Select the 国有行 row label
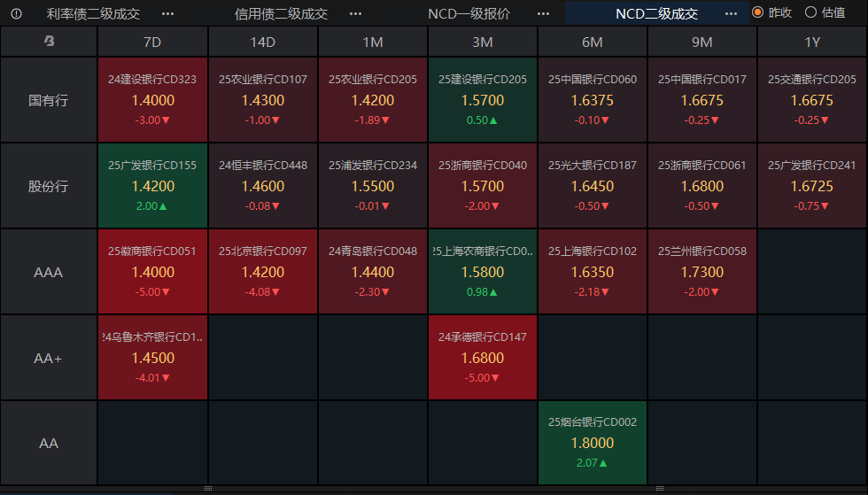The height and width of the screenshot is (495, 868). point(49,100)
